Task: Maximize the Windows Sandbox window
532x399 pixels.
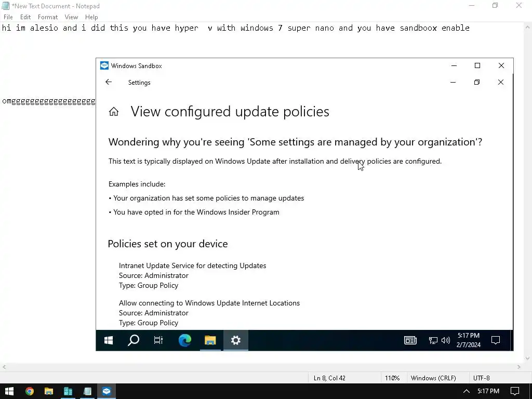Action: [477, 65]
